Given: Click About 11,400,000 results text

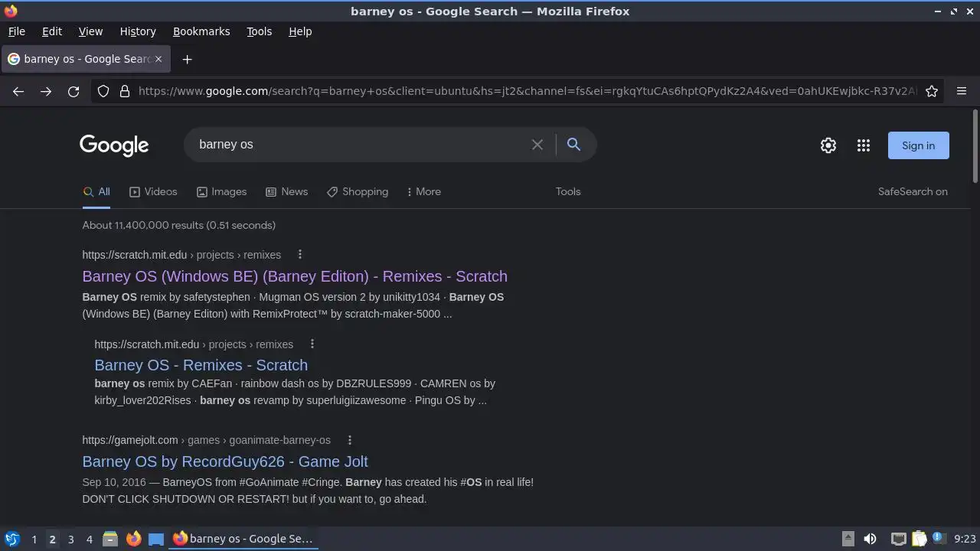Looking at the screenshot, I should (179, 225).
